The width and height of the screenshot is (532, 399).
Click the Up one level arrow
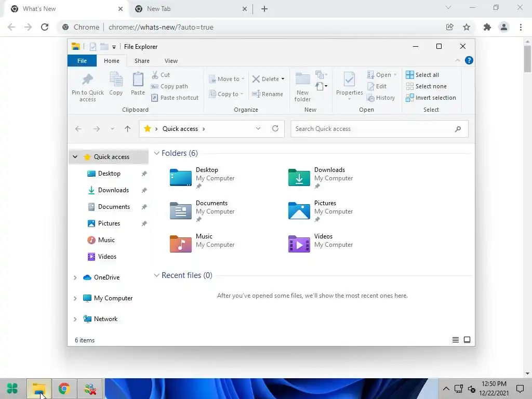128,129
